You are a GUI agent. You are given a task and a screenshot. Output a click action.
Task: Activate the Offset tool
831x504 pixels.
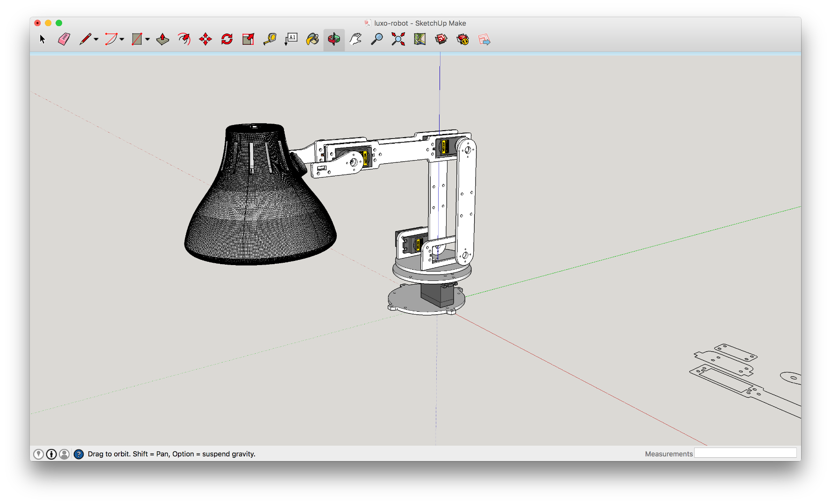[x=184, y=40]
